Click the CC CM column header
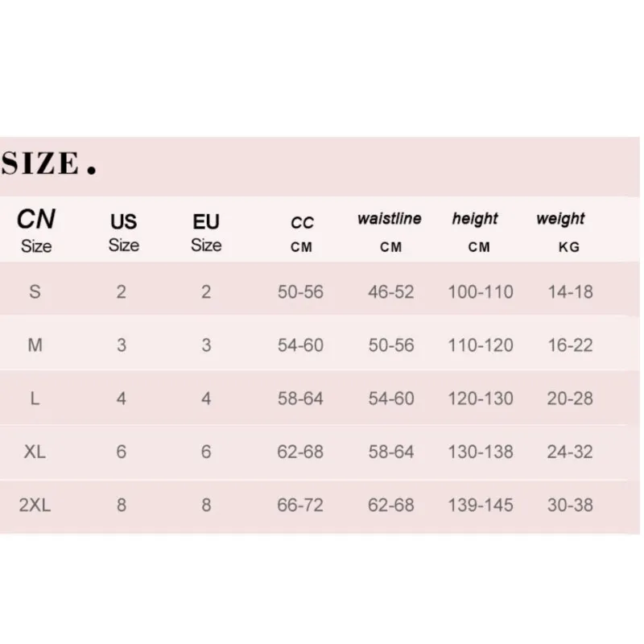This screenshot has height=644, width=644. coord(302,234)
